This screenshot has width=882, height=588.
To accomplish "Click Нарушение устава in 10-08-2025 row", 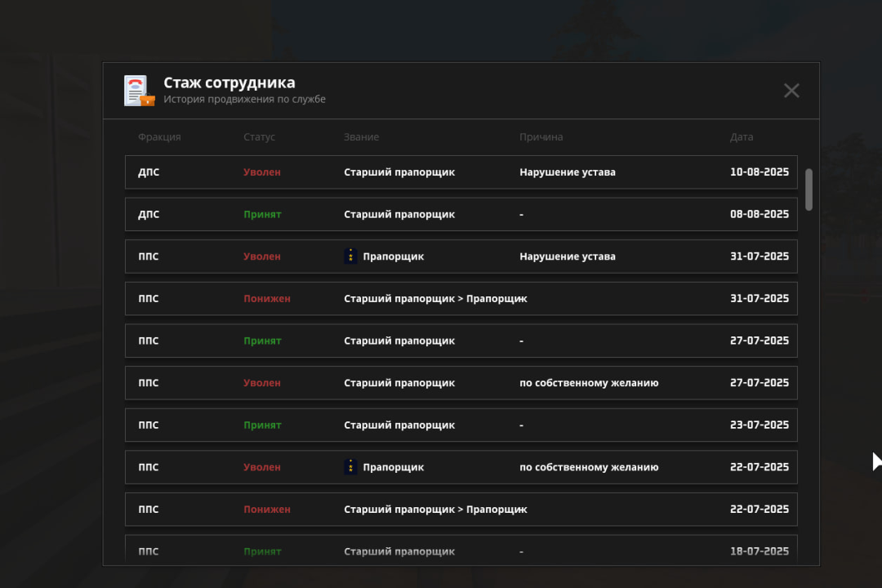I will click(568, 172).
